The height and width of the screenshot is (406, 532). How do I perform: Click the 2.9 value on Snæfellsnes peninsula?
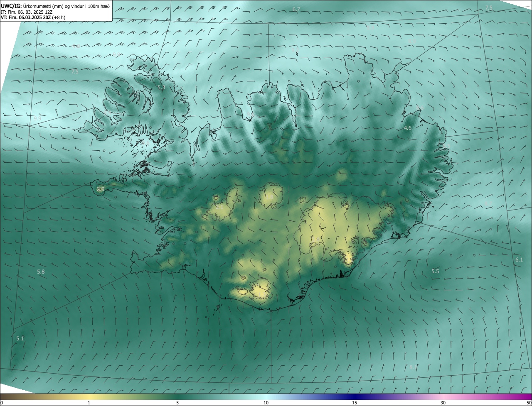pyautogui.click(x=101, y=189)
